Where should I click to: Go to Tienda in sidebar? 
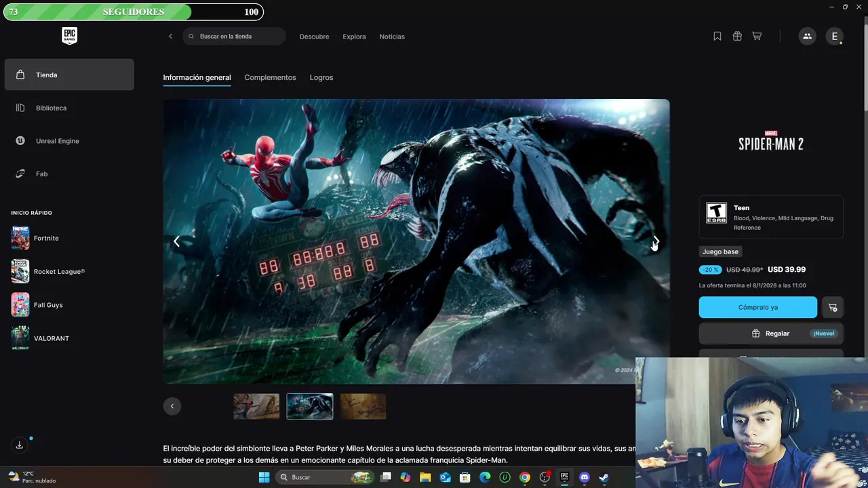tap(69, 75)
